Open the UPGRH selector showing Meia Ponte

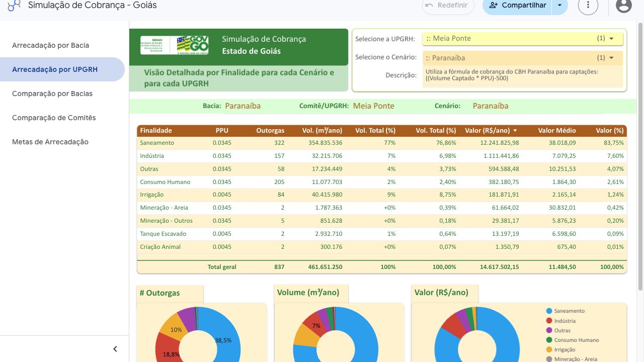click(523, 38)
